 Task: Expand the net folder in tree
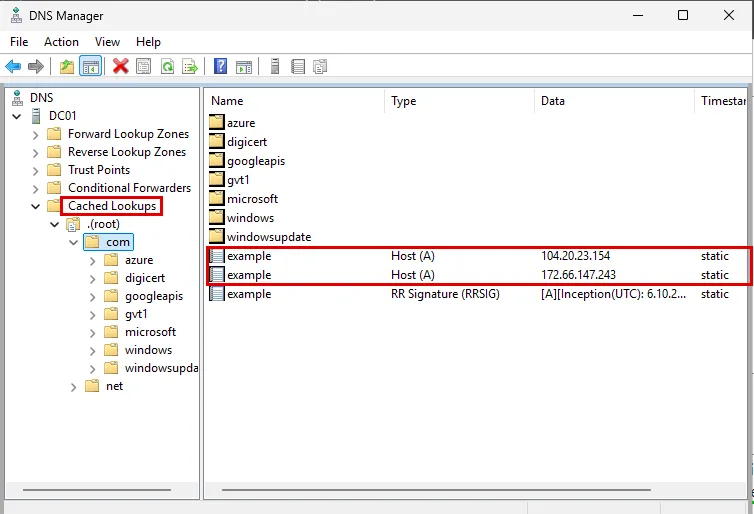[73, 388]
